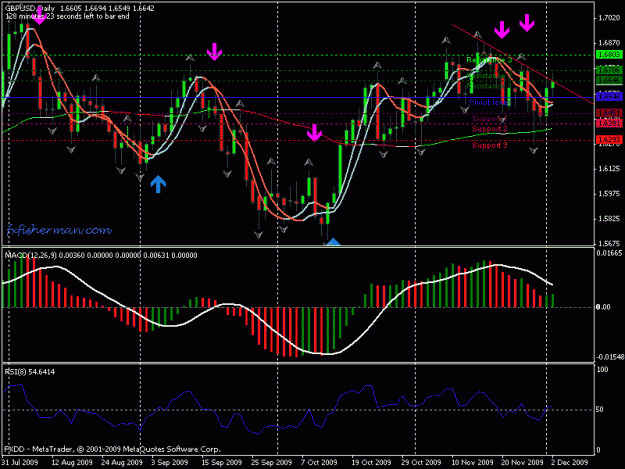
Task: Click the dark red 1.6451 price tag
Action: click(609, 114)
